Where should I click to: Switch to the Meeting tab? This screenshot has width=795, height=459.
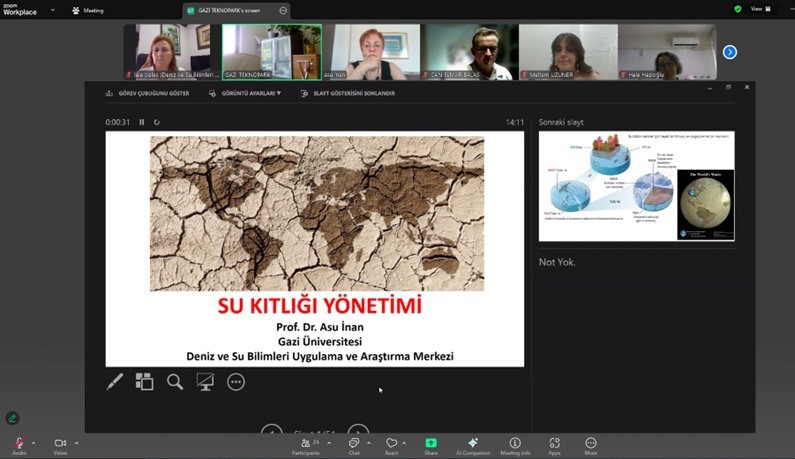(88, 10)
